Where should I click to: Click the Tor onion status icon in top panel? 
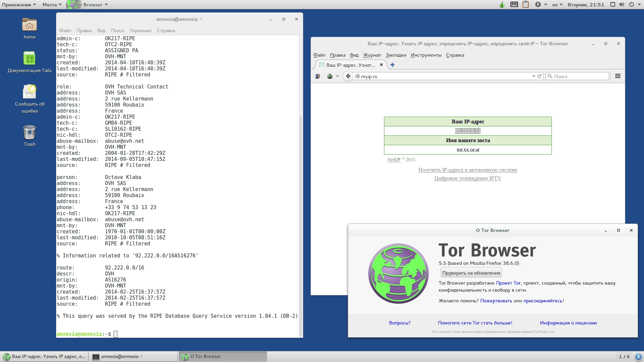pyautogui.click(x=502, y=5)
